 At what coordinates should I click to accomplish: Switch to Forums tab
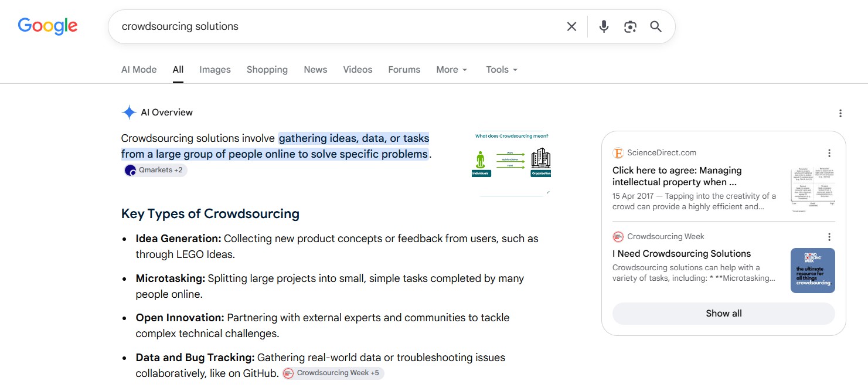[x=404, y=69]
